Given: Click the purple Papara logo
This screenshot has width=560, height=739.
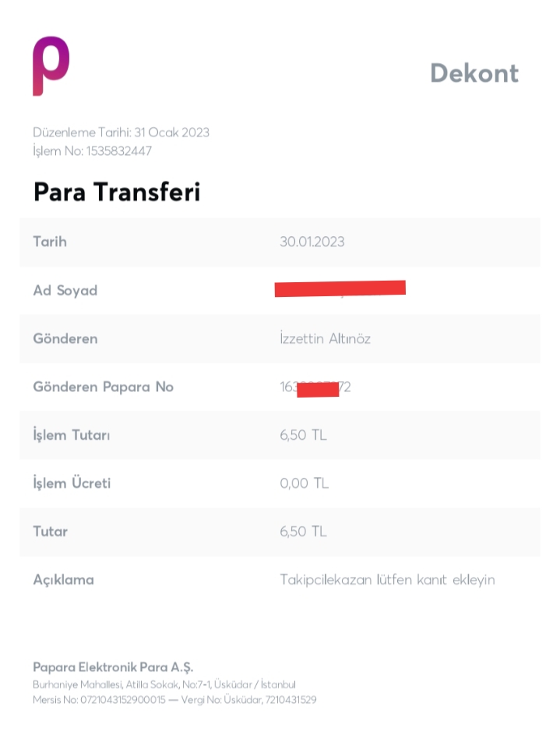Looking at the screenshot, I should click(x=51, y=65).
